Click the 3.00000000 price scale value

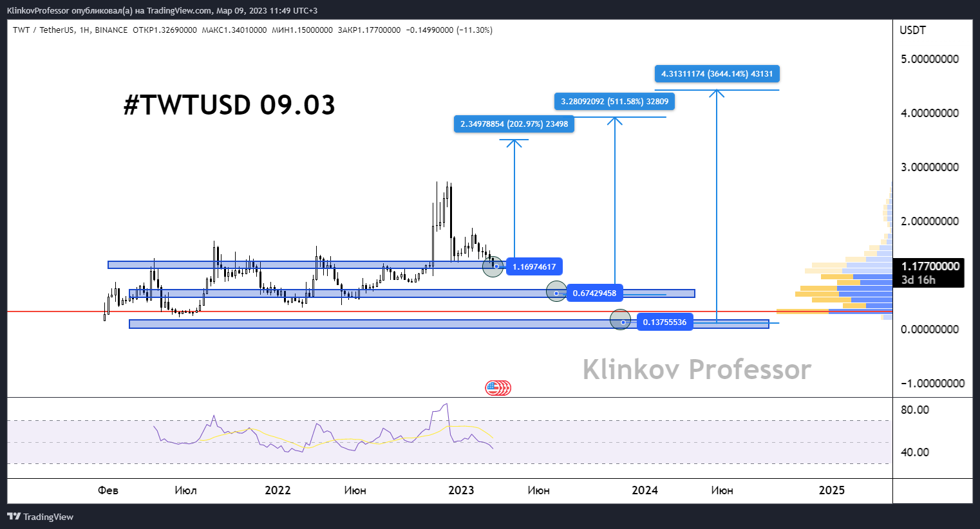point(930,167)
